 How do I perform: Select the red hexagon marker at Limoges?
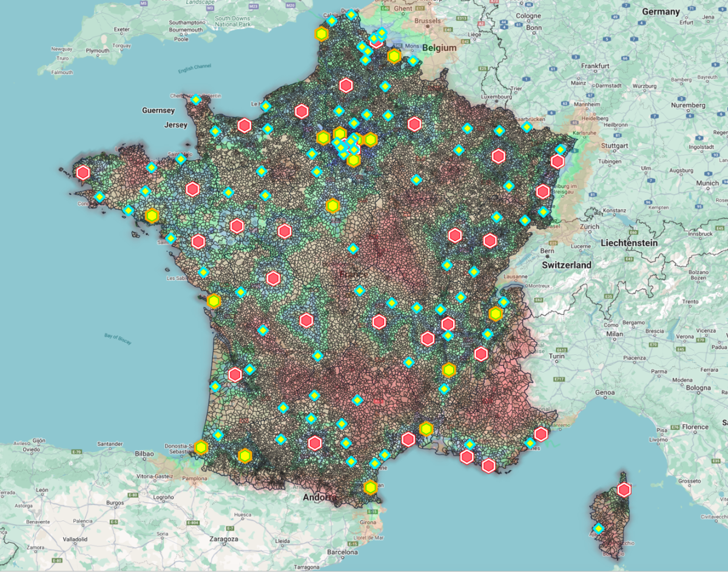pyautogui.click(x=306, y=320)
